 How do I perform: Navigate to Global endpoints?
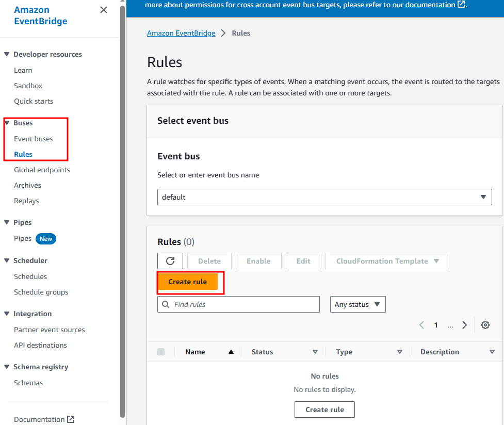click(42, 170)
